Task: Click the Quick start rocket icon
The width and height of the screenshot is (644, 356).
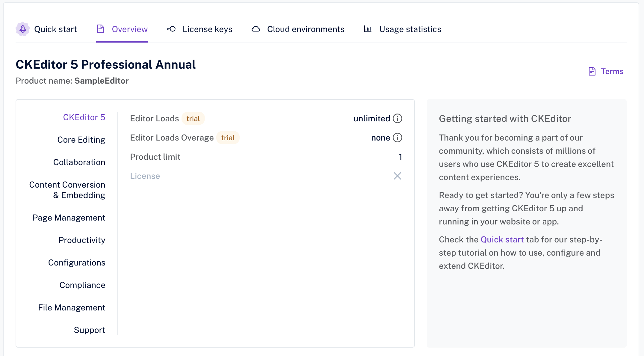Action: pos(23,29)
